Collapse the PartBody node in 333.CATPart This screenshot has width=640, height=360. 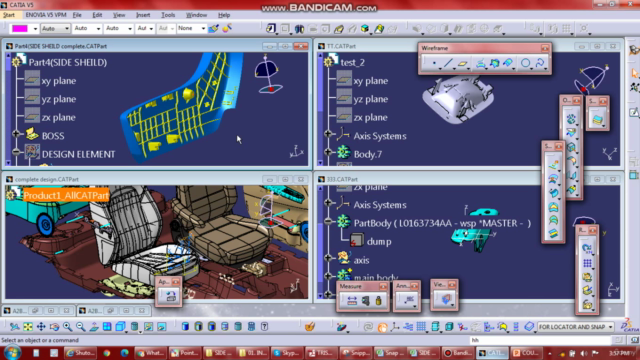(328, 221)
